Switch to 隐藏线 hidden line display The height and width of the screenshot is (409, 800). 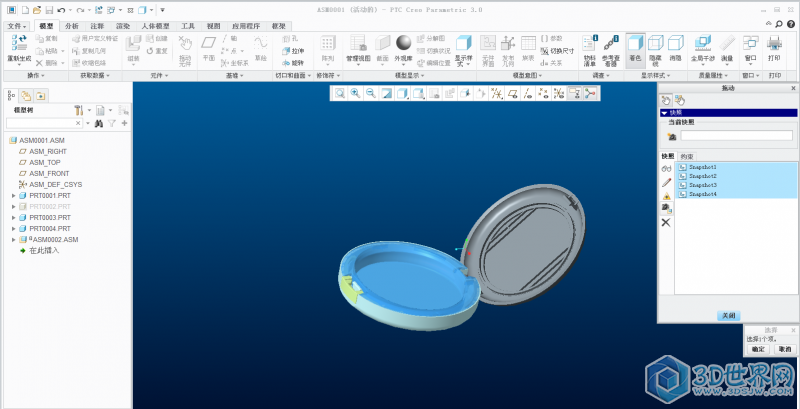point(655,51)
